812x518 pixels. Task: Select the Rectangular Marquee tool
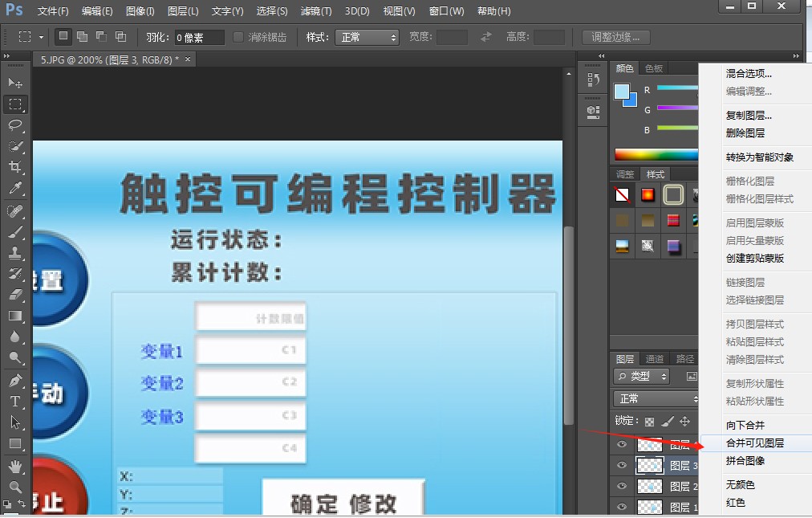tap(15, 104)
